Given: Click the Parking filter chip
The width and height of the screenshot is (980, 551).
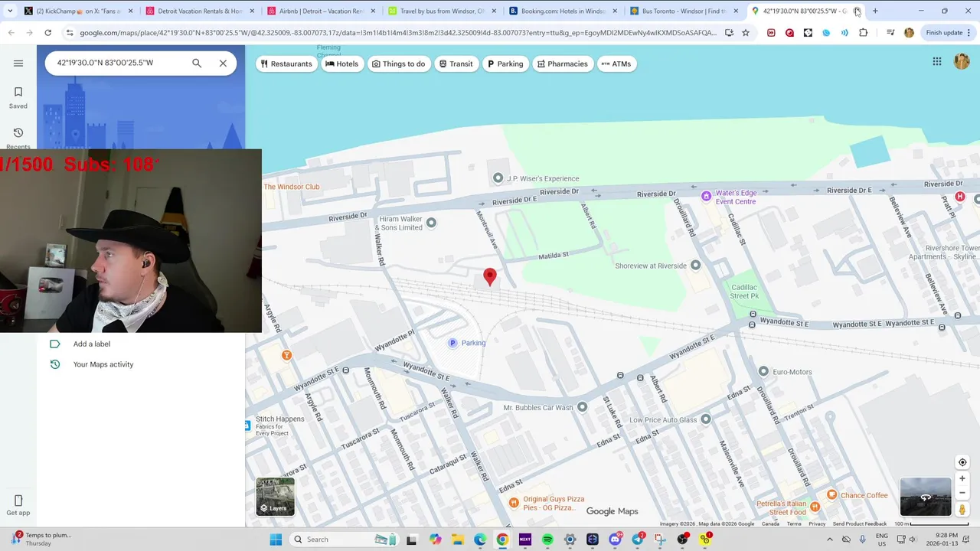Looking at the screenshot, I should pyautogui.click(x=505, y=64).
